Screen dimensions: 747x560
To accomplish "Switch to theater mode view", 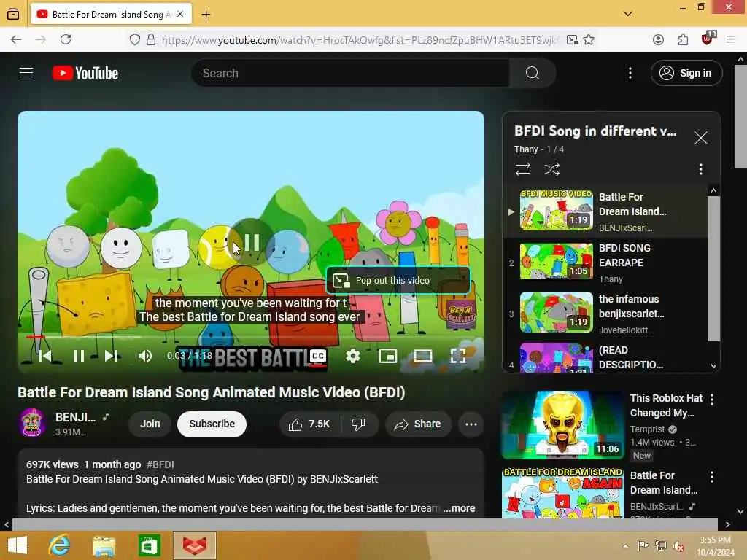I will coord(422,356).
